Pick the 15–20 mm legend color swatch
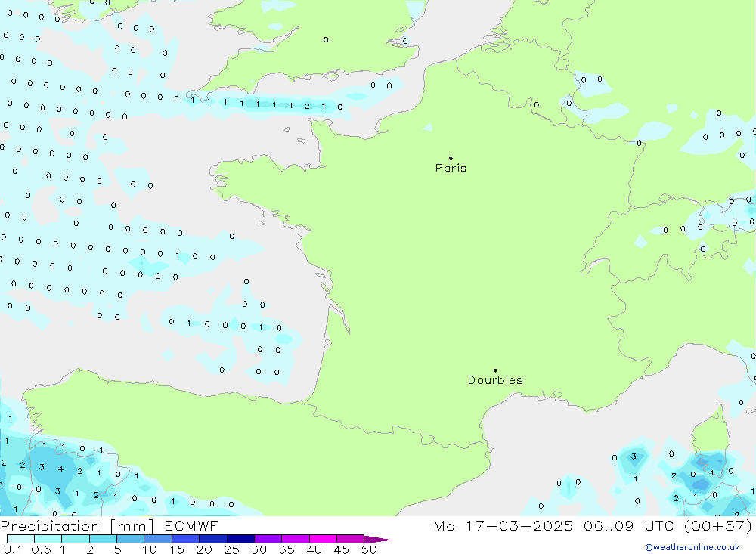This screenshot has width=756, height=554. tap(186, 539)
